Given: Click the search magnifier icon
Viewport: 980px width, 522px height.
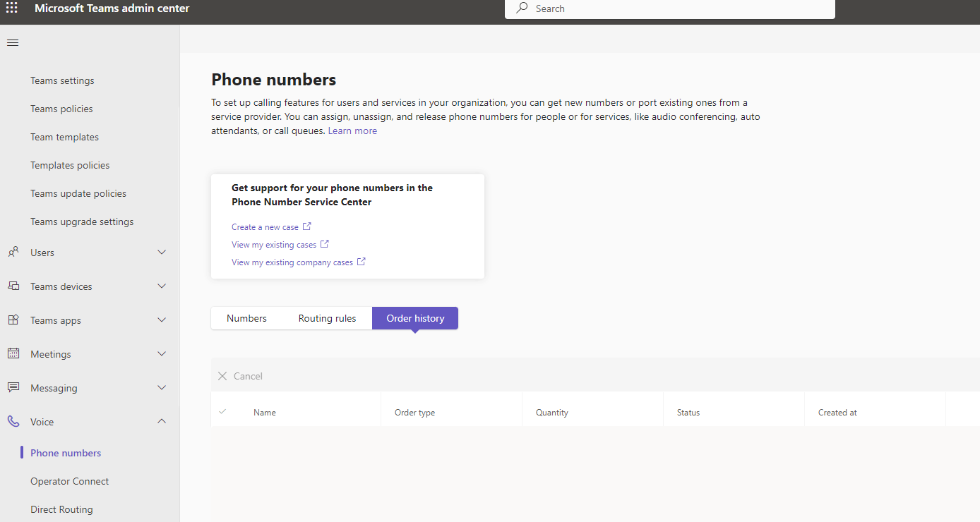Looking at the screenshot, I should click(520, 8).
